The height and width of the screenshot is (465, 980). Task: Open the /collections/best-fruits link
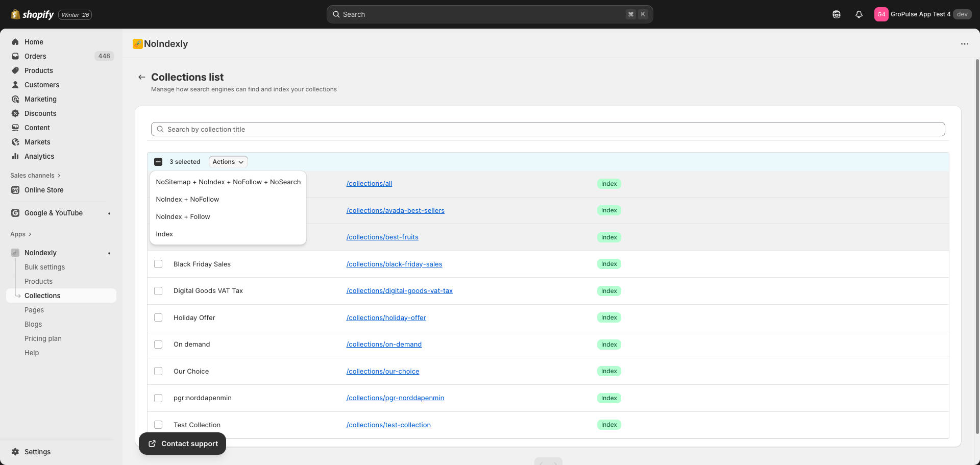tap(382, 237)
